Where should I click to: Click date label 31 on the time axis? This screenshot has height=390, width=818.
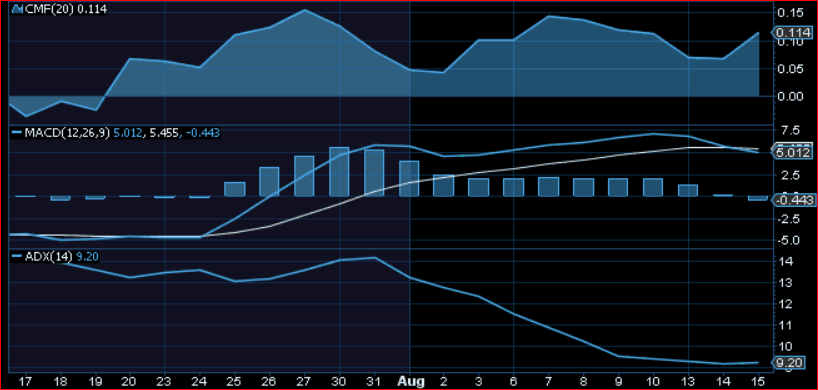pos(375,382)
